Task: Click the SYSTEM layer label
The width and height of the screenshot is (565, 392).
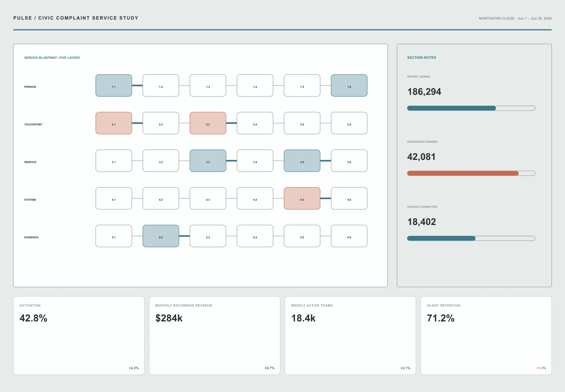Action: pyautogui.click(x=30, y=200)
